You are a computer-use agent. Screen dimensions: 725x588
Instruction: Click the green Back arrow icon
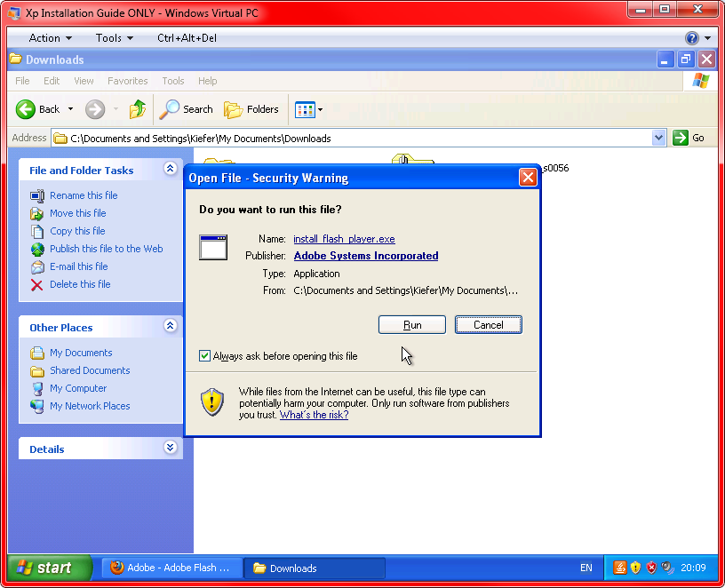click(x=26, y=109)
